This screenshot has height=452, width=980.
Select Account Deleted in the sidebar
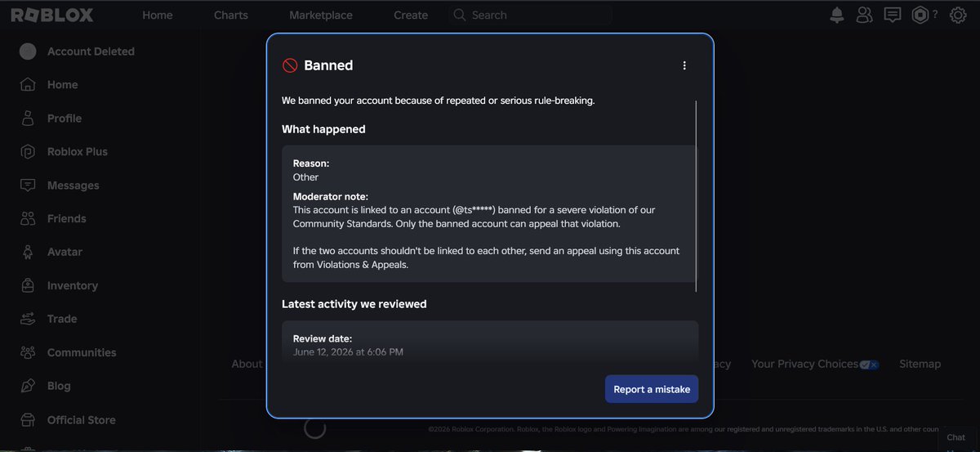coord(91,51)
